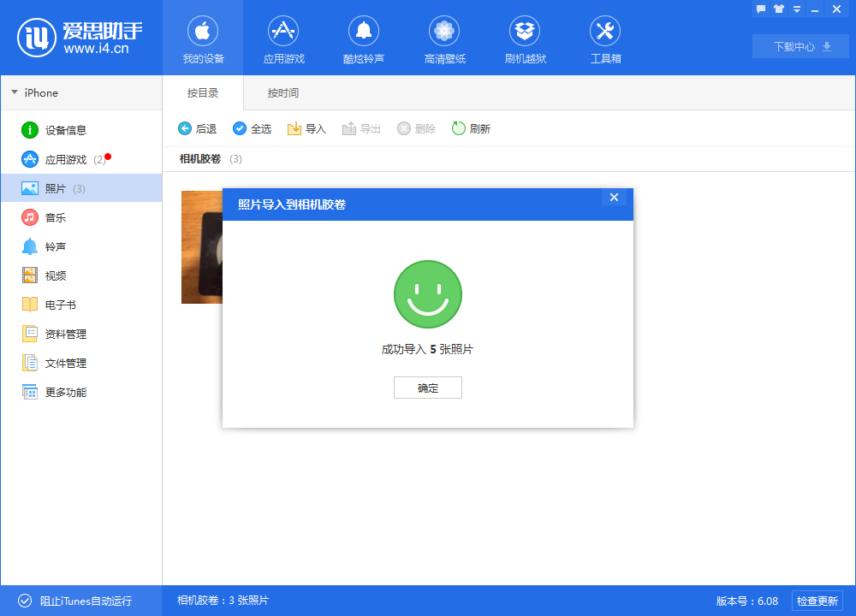Open the 应用游戏 top navigation icon

coord(283,33)
